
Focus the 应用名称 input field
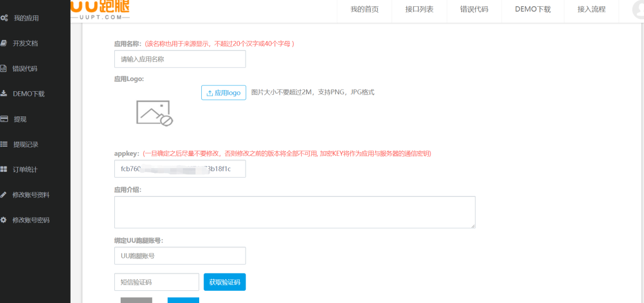[x=180, y=59]
